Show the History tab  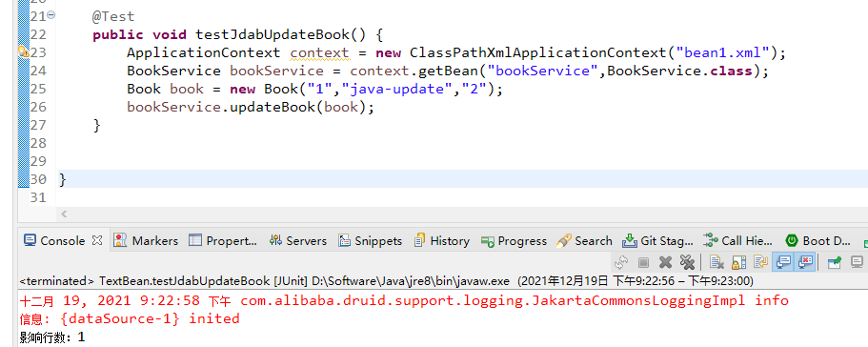[442, 241]
